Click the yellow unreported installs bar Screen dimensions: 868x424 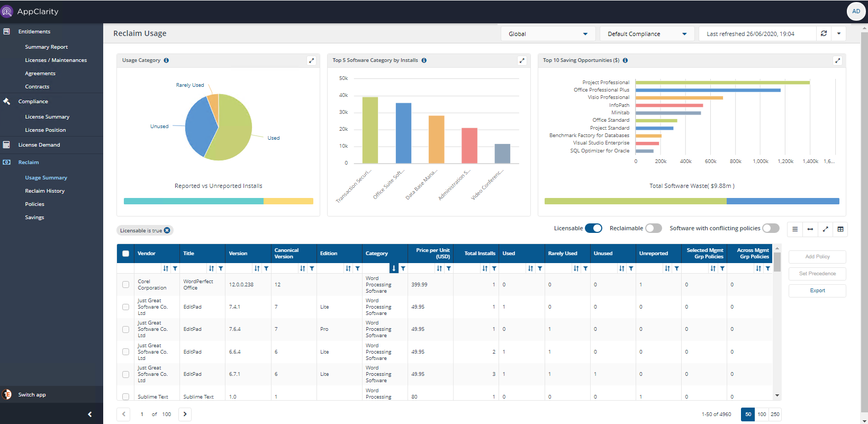[x=288, y=201]
